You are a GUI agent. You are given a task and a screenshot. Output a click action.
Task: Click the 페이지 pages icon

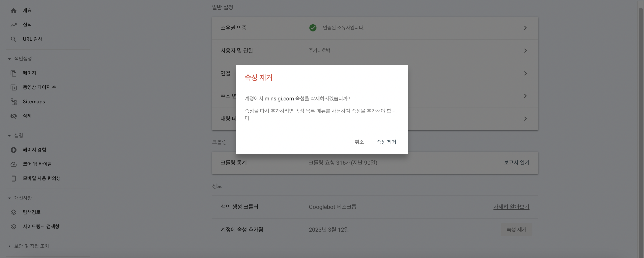pyautogui.click(x=13, y=73)
